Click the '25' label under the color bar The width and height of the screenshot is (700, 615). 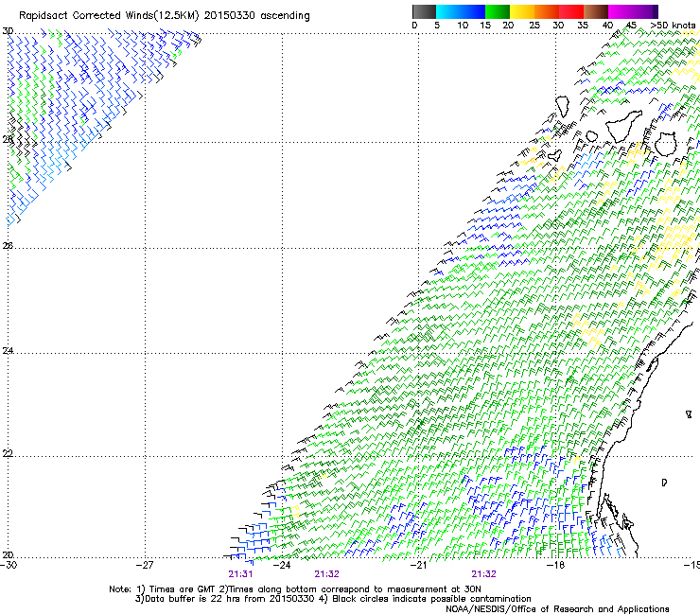click(534, 26)
